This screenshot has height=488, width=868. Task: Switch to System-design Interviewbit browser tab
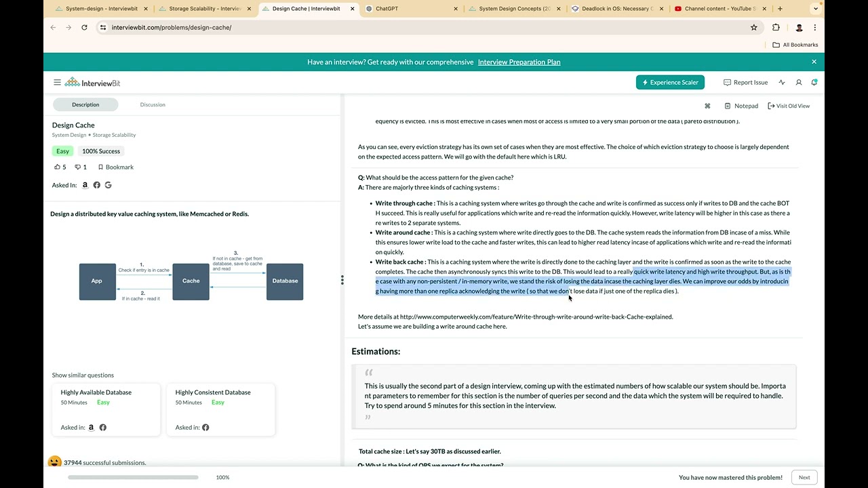click(x=100, y=9)
